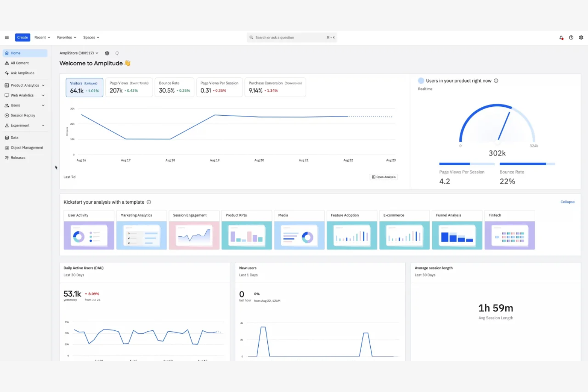Image resolution: width=588 pixels, height=392 pixels.
Task: Click the Session Replay play icon
Action: coord(7,116)
